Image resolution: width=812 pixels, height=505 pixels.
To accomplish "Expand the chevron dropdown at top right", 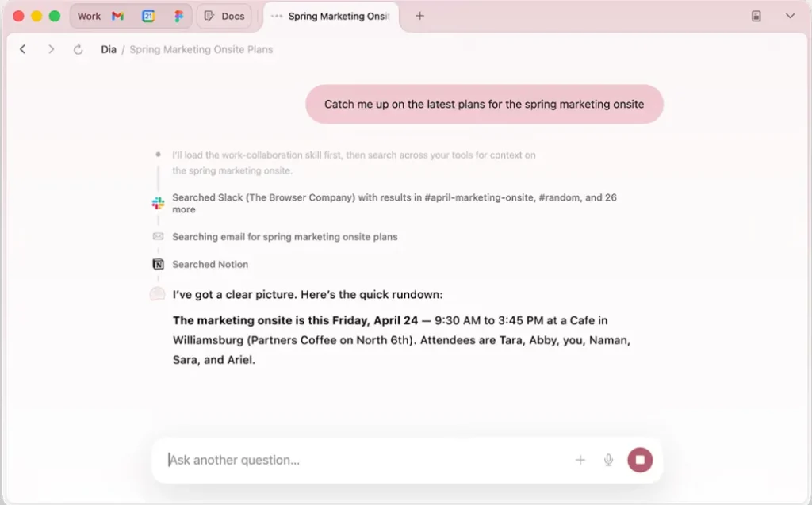I will point(790,16).
